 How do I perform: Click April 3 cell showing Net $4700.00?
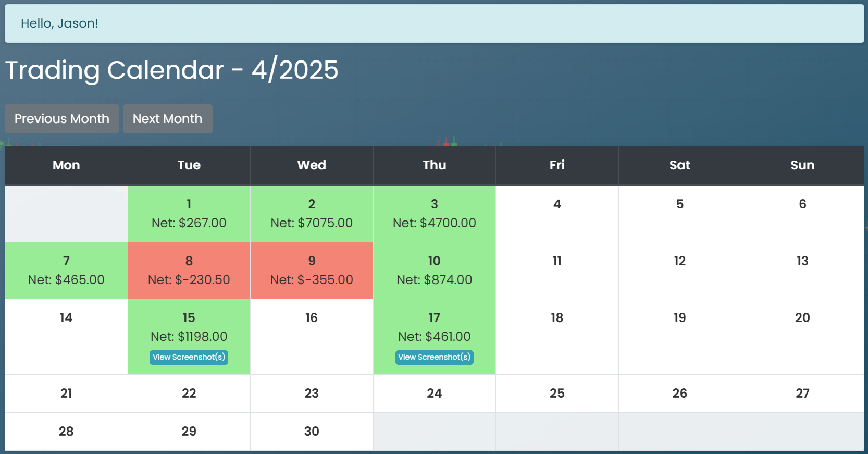[x=434, y=214]
